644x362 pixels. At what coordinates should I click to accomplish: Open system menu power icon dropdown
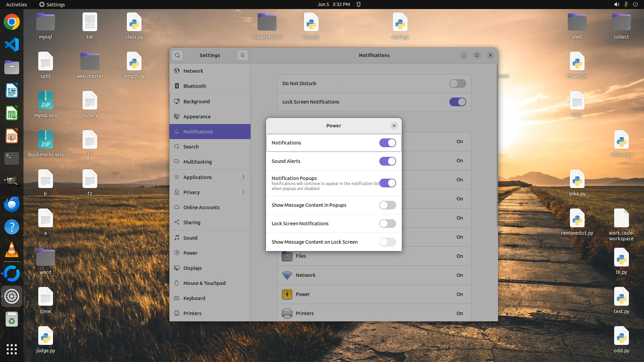pyautogui.click(x=635, y=4)
